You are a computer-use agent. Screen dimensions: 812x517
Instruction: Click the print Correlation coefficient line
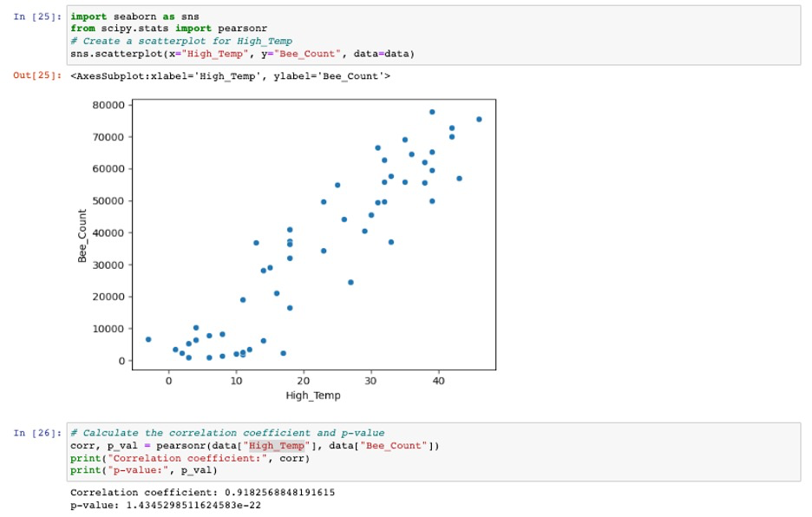point(189,458)
